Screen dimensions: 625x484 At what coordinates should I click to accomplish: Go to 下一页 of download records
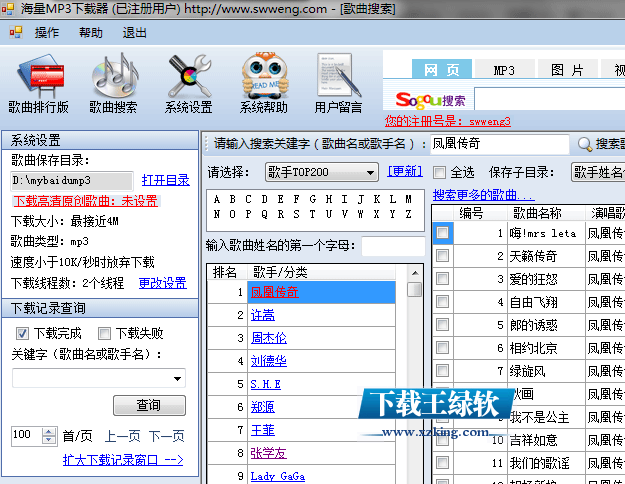pyautogui.click(x=167, y=436)
